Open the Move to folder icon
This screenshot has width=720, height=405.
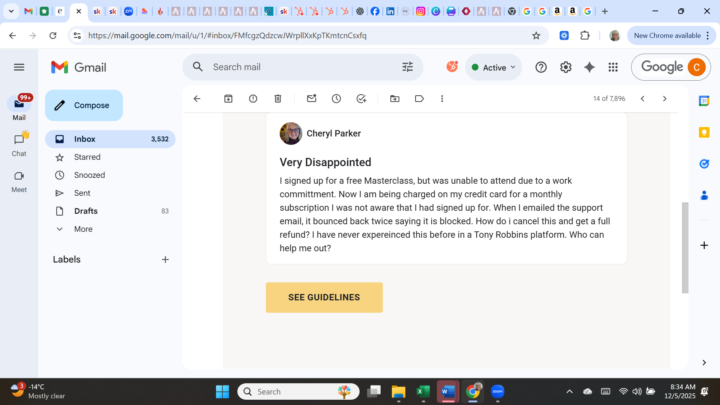point(394,99)
